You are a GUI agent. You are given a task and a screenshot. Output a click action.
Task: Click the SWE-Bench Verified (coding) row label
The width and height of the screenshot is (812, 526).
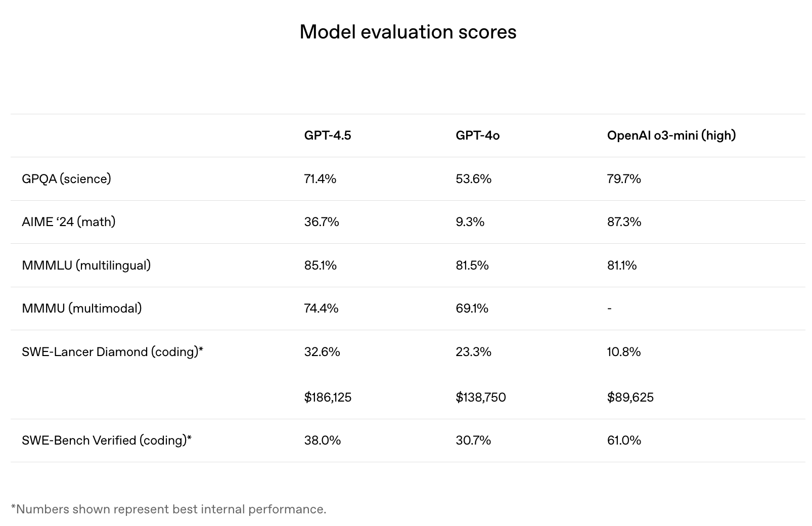[x=107, y=441]
